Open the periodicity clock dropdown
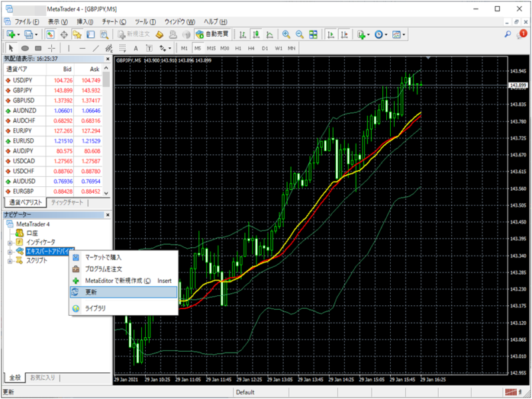This screenshot has width=532, height=399. tap(381, 35)
